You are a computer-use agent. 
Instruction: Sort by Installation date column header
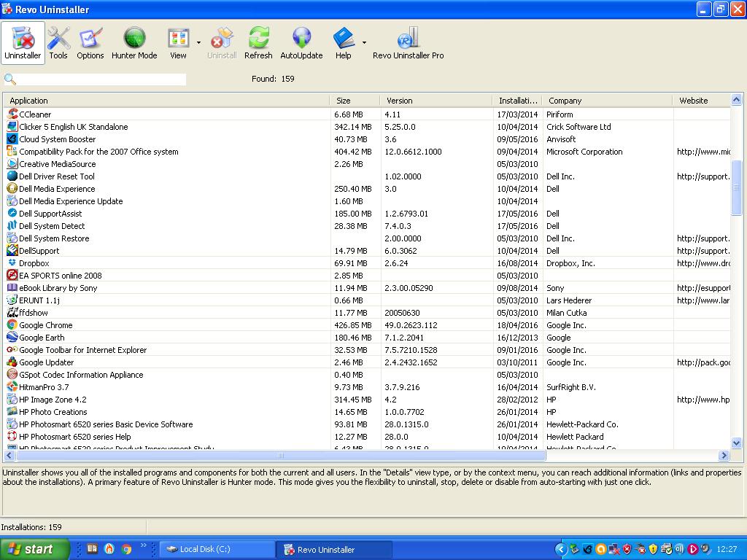[x=517, y=101]
